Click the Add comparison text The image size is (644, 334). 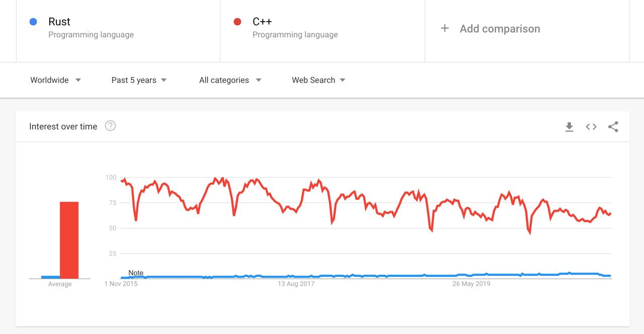pyautogui.click(x=500, y=29)
